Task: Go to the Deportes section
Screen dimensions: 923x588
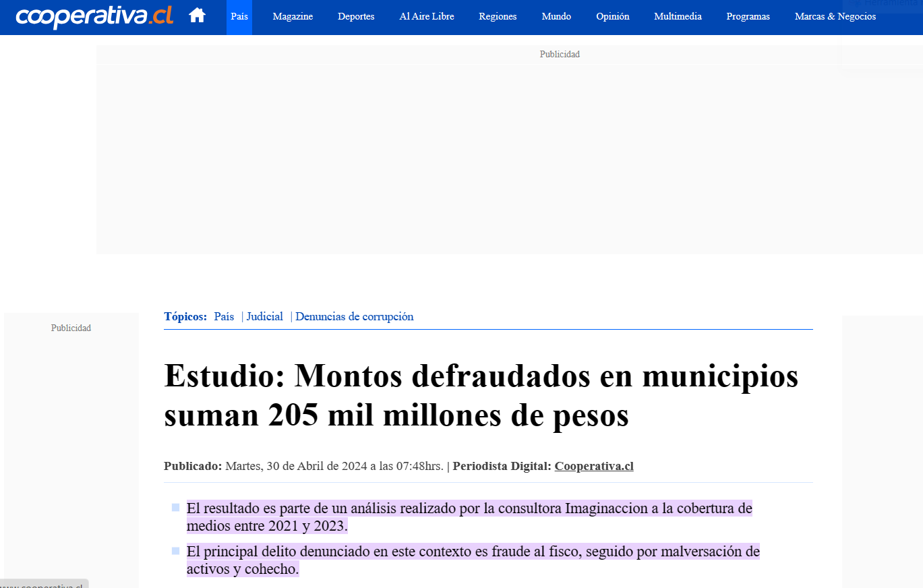Action: (356, 17)
